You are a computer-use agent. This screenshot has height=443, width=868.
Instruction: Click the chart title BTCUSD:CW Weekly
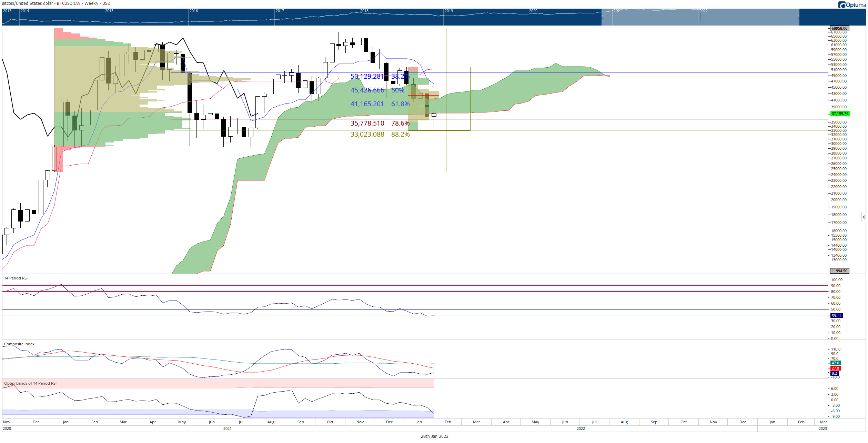pyautogui.click(x=56, y=3)
